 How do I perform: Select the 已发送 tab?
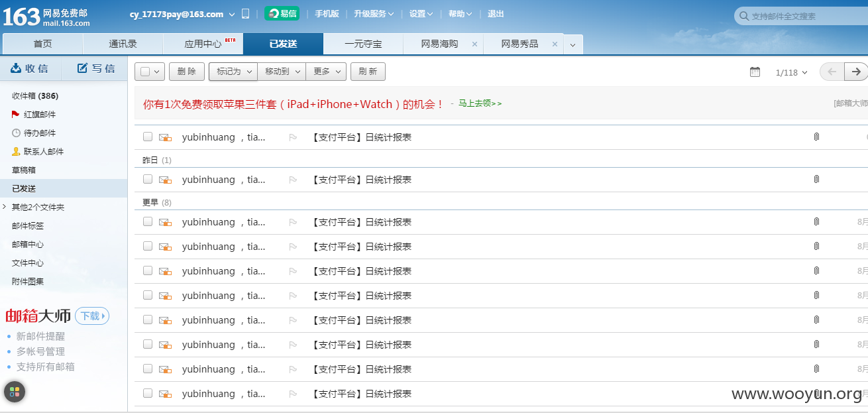pyautogui.click(x=283, y=44)
